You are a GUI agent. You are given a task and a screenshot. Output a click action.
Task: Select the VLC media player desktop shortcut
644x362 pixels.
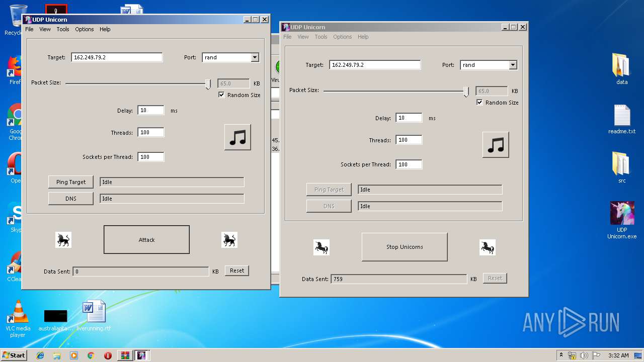click(18, 319)
